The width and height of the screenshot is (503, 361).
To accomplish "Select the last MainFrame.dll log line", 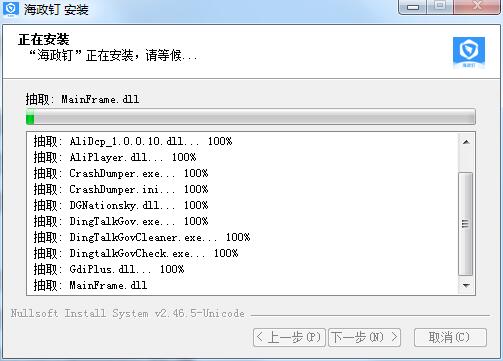I will click(90, 285).
